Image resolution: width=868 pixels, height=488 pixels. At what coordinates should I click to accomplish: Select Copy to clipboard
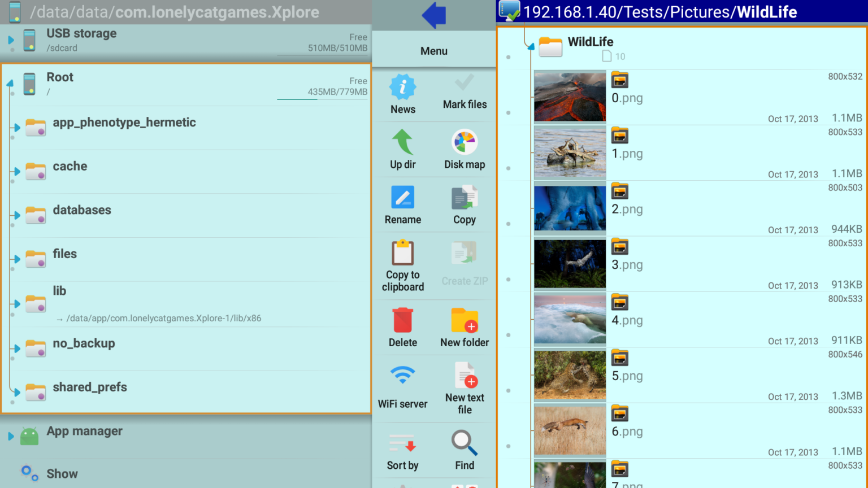(x=402, y=265)
